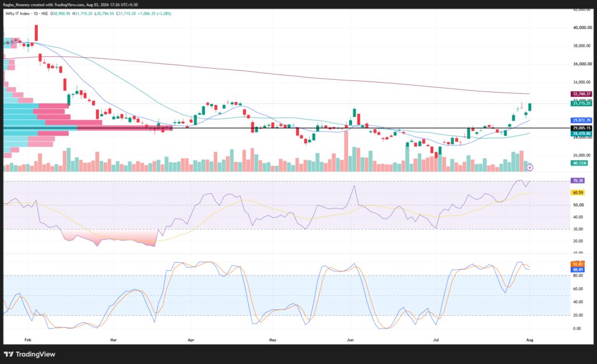Click the header text 'Raghu_Rmoney created with TradingView.com'
This screenshot has height=364, width=597.
pos(43,5)
